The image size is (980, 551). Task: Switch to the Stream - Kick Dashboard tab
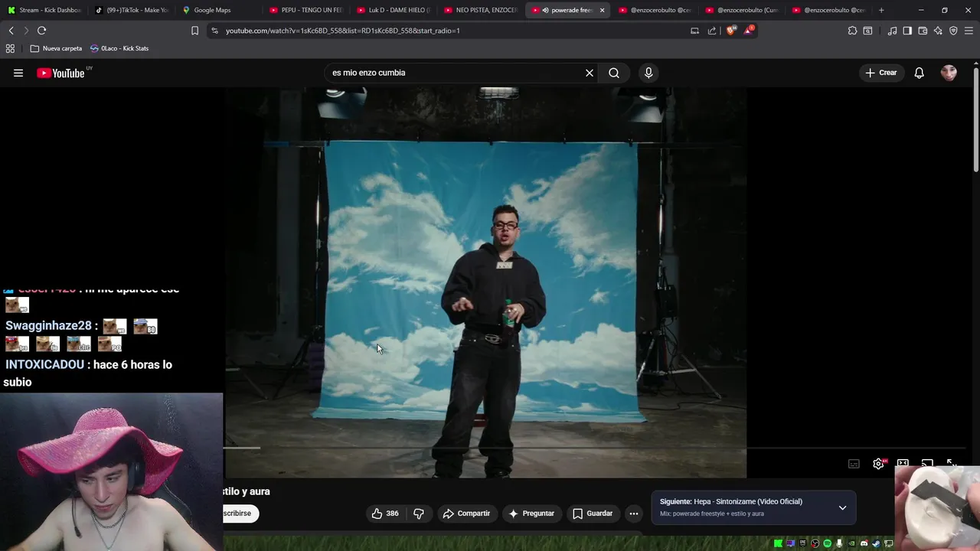coord(44,10)
